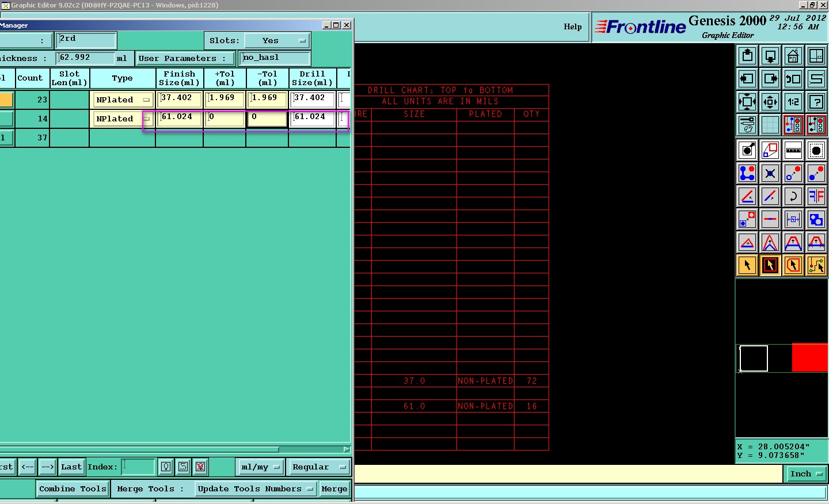Screen dimensions: 829x504
Task: Open the Type dropdown in the count 23 row
Action: pos(123,100)
